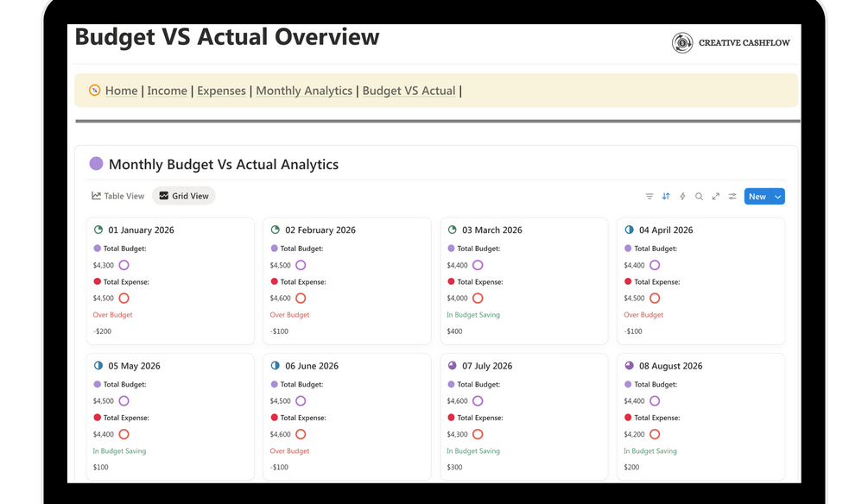Click March's Total Expense red ring
This screenshot has height=504, width=868.
coord(478,299)
